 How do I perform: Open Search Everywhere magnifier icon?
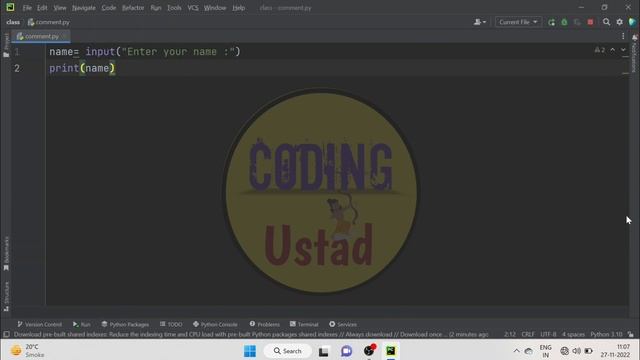coord(607,22)
